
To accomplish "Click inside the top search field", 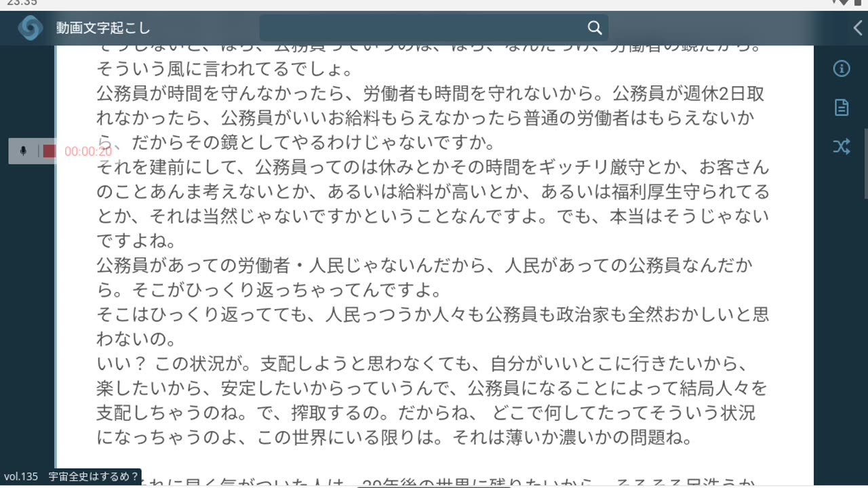I will [x=433, y=28].
